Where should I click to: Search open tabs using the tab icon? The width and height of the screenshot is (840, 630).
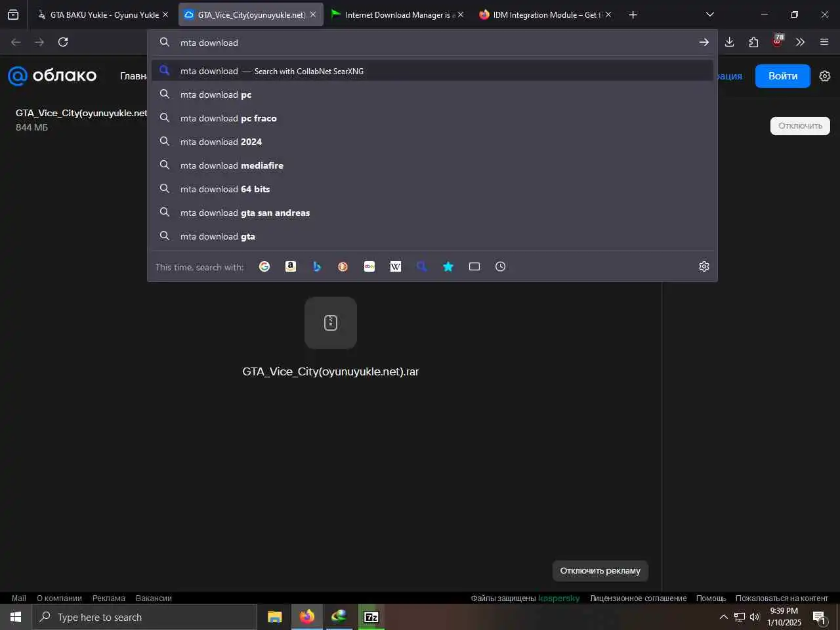(x=474, y=266)
